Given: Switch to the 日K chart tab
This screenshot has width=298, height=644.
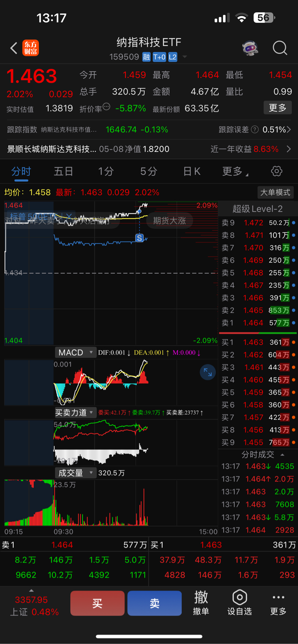Looking at the screenshot, I should pyautogui.click(x=192, y=171).
